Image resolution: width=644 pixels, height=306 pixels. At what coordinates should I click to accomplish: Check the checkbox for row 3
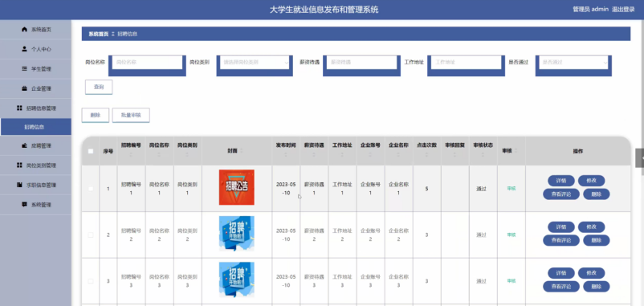pyautogui.click(x=91, y=281)
